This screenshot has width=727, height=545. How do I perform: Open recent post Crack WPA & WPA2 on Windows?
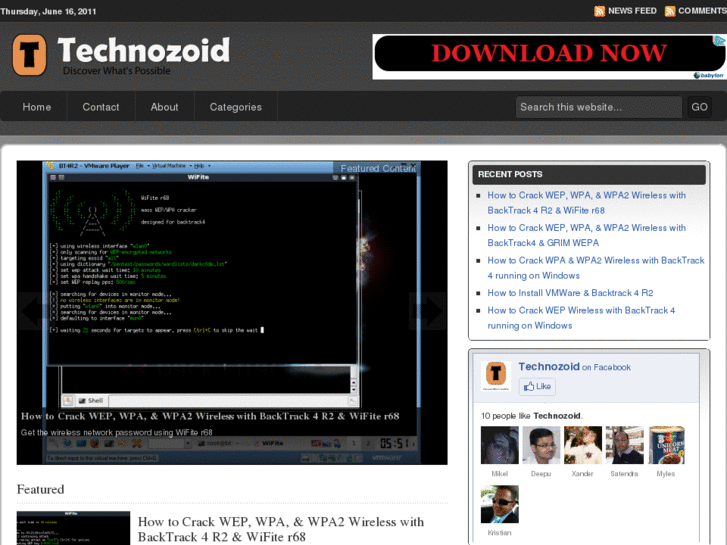pos(596,268)
